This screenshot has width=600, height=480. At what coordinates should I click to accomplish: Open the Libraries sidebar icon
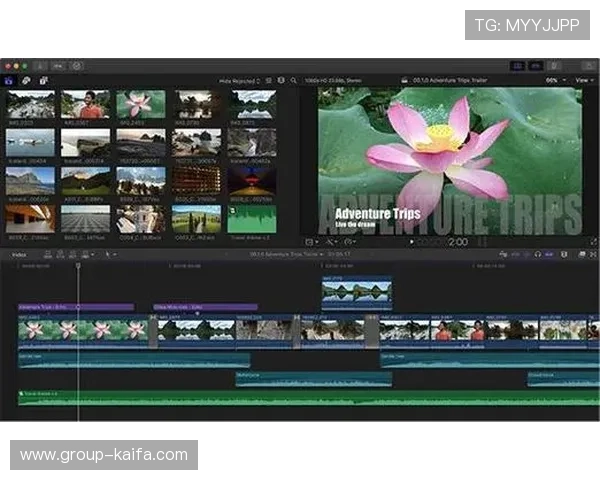[10, 80]
